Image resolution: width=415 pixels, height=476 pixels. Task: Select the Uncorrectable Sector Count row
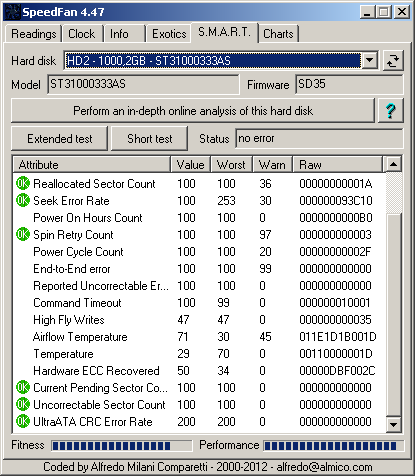coord(199,405)
